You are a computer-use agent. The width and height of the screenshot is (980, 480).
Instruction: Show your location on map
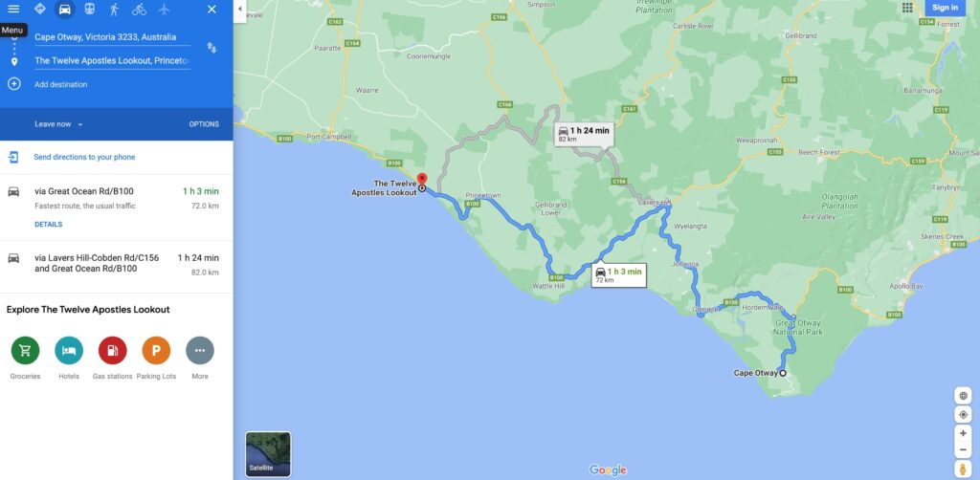pos(963,414)
